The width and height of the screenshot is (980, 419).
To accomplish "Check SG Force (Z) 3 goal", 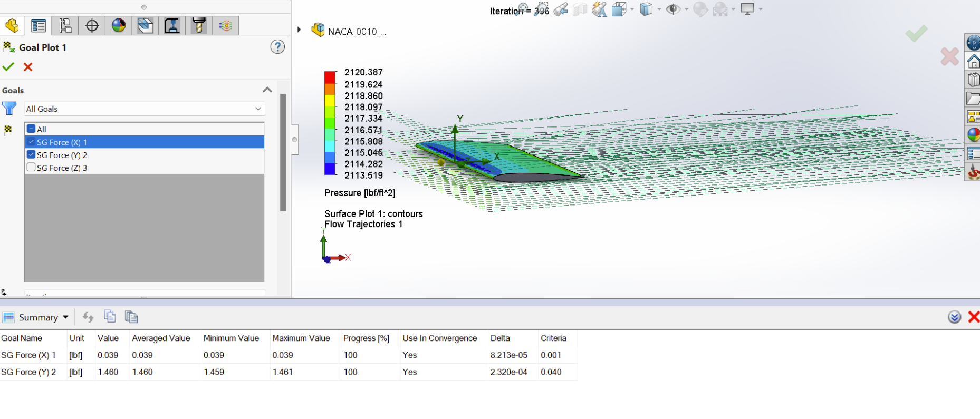I will tap(31, 167).
